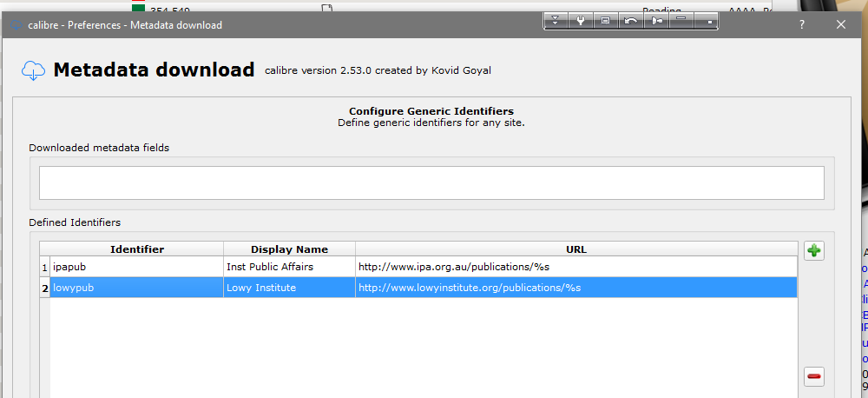Sort by the Identifier column header
868x398 pixels.
(x=137, y=249)
